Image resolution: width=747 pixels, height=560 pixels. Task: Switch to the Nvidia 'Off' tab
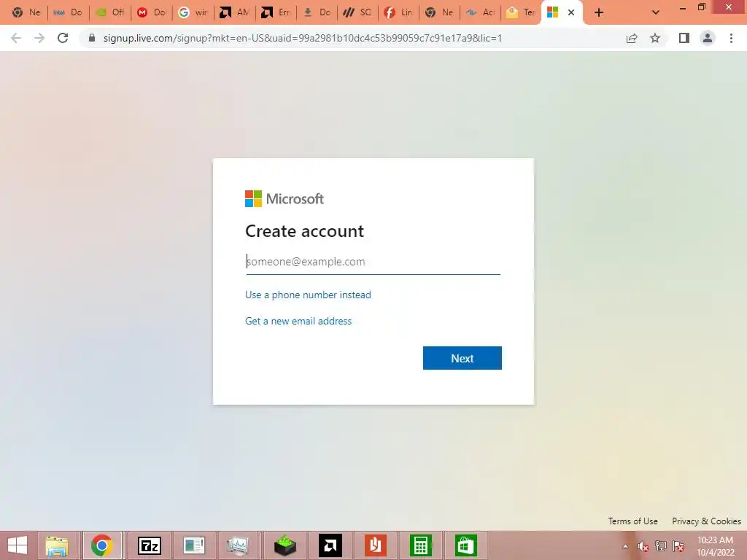(109, 12)
